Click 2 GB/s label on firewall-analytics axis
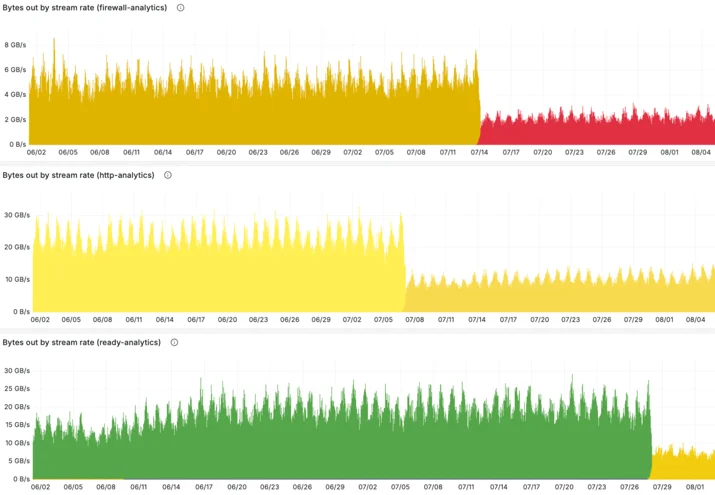This screenshot has width=715, height=495. pos(16,119)
